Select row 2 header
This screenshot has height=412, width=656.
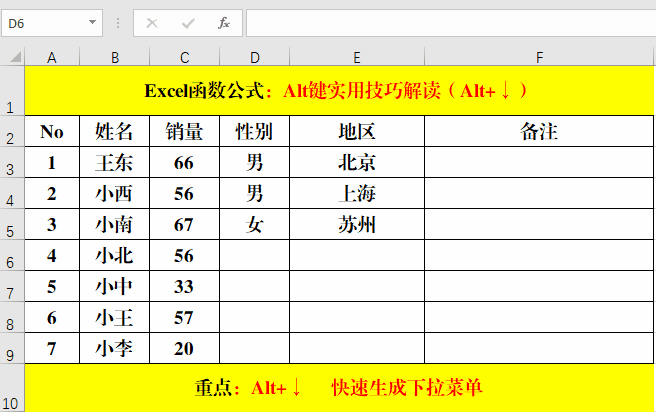coord(12,131)
